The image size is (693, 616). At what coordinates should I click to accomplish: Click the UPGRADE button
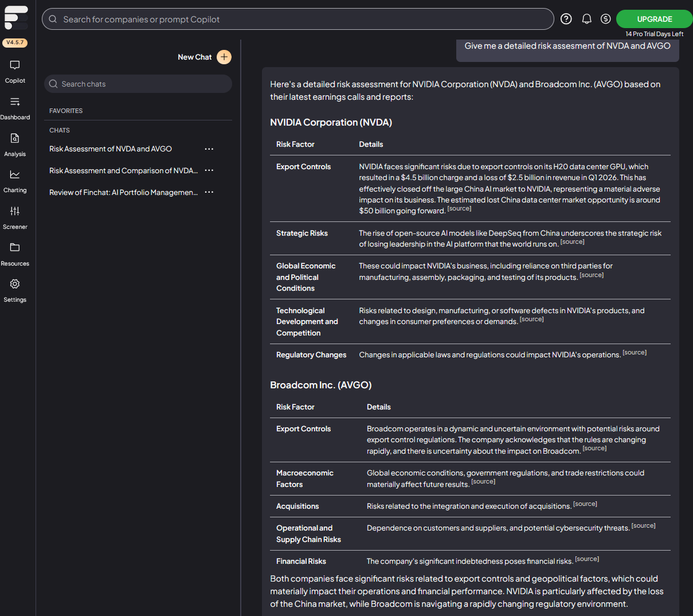coord(655,19)
